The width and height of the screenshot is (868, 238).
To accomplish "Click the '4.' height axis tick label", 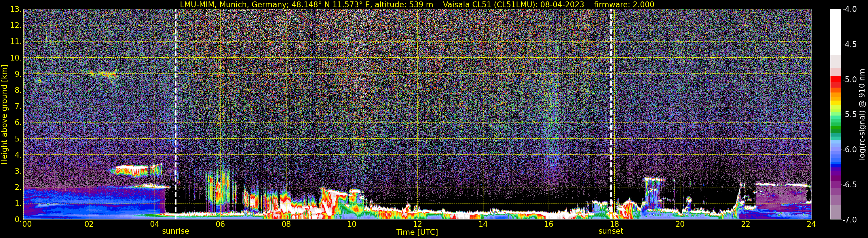I will (18, 155).
